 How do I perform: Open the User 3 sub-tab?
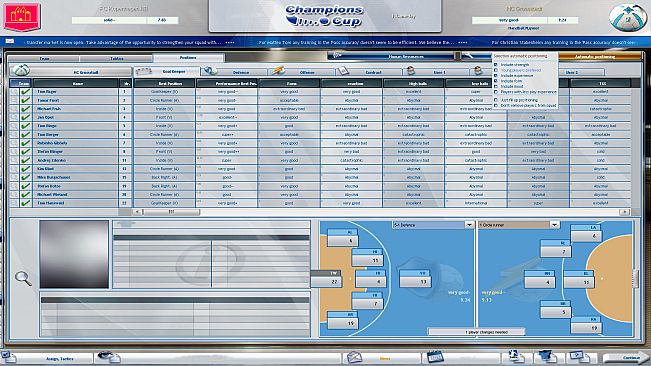pos(572,72)
